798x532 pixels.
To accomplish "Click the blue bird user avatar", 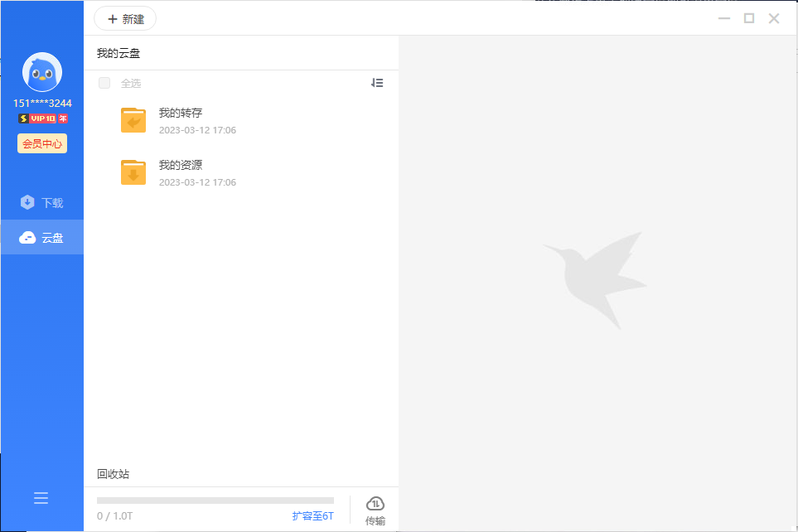I will pos(42,73).
